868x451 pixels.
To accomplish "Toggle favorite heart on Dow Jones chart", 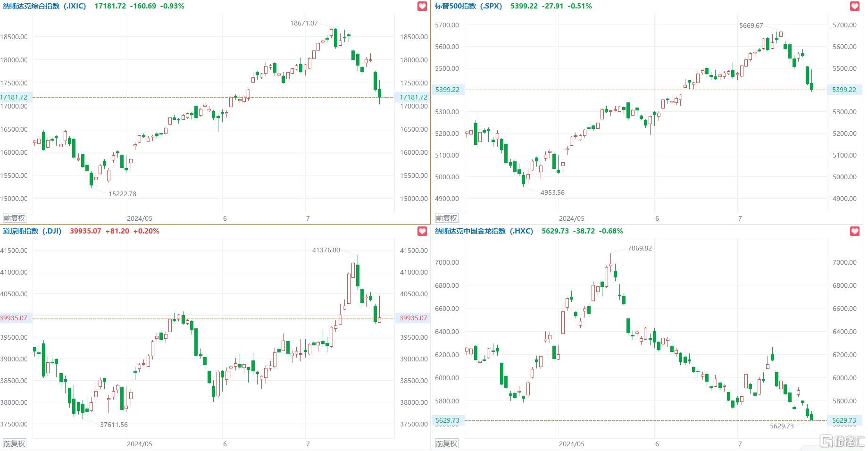I will click(x=422, y=231).
